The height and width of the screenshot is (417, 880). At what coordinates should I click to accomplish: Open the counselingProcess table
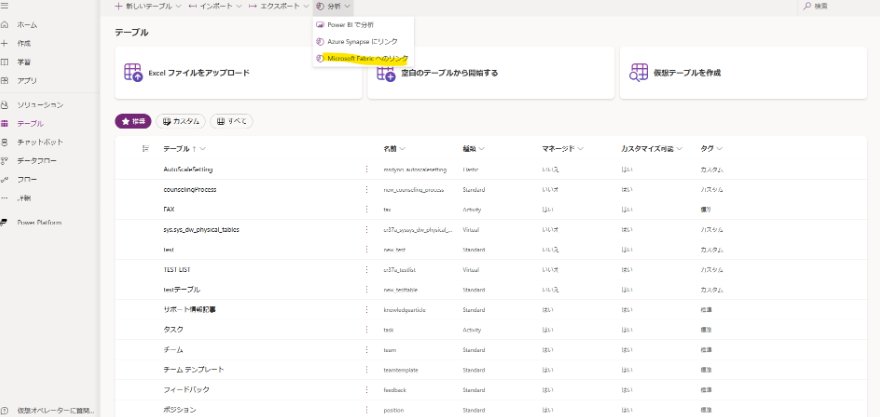(190, 189)
